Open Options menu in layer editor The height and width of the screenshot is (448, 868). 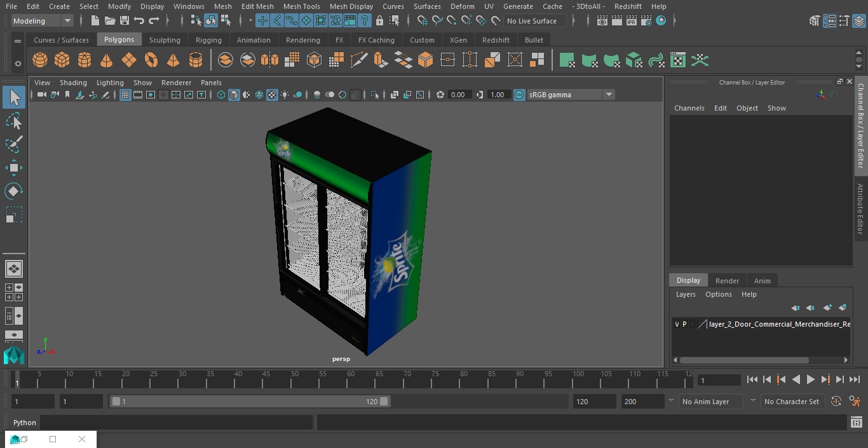coord(719,294)
